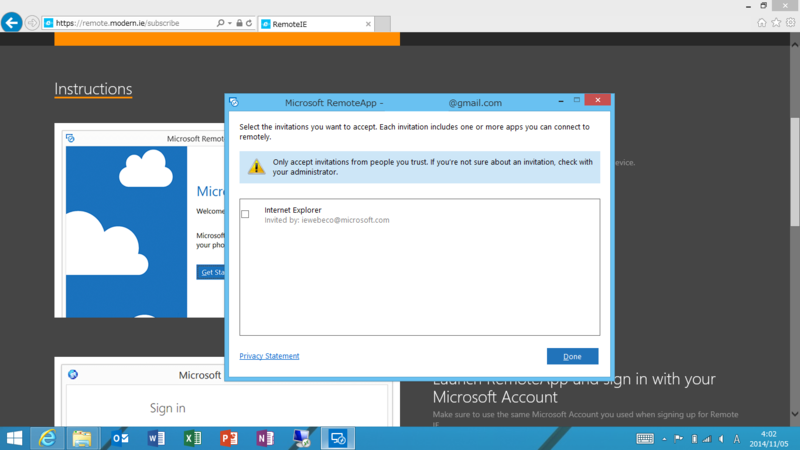Show hidden tray icons arrow
This screenshot has width=800, height=450.
[664, 439]
